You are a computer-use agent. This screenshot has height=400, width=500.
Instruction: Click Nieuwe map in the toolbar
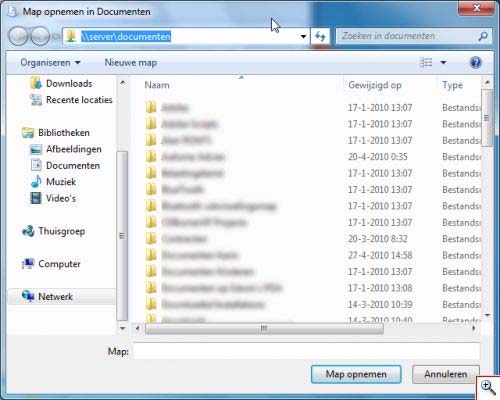click(131, 62)
